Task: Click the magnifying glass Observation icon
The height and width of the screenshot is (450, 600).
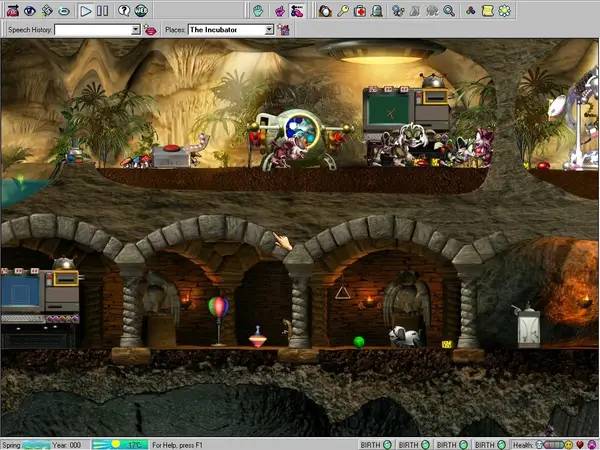Action: pyautogui.click(x=449, y=10)
